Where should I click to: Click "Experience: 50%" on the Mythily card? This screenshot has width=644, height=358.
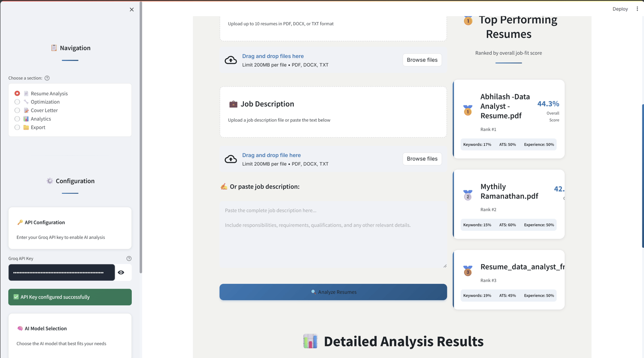click(x=539, y=225)
